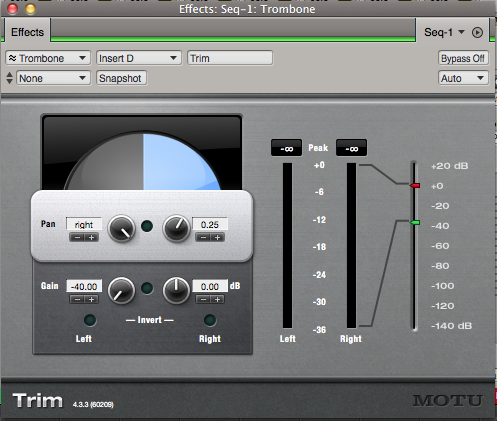The height and width of the screenshot is (421, 497).
Task: Click the 'Peak' label text
Action: click(x=318, y=148)
